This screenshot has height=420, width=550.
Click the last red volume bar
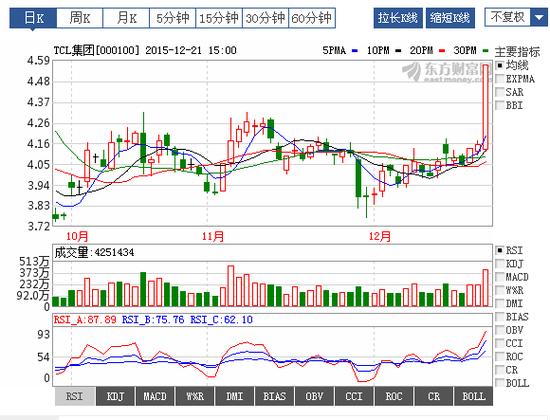click(486, 287)
